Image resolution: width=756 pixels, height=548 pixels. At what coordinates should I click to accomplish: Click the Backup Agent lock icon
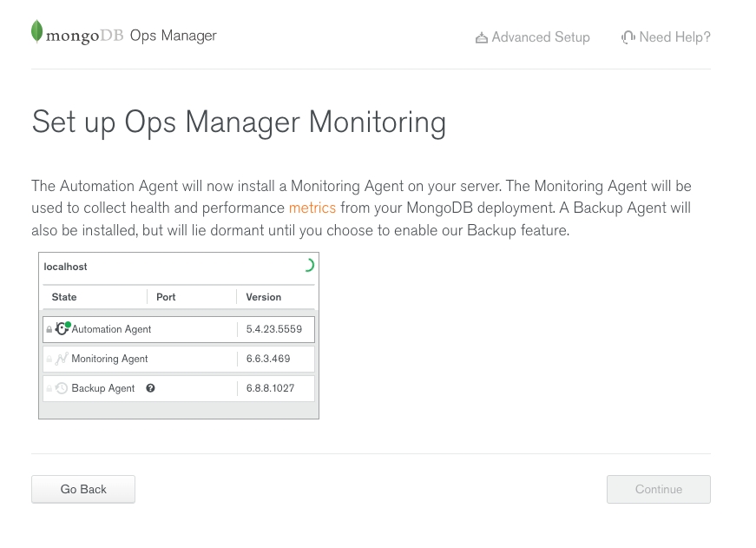point(49,389)
